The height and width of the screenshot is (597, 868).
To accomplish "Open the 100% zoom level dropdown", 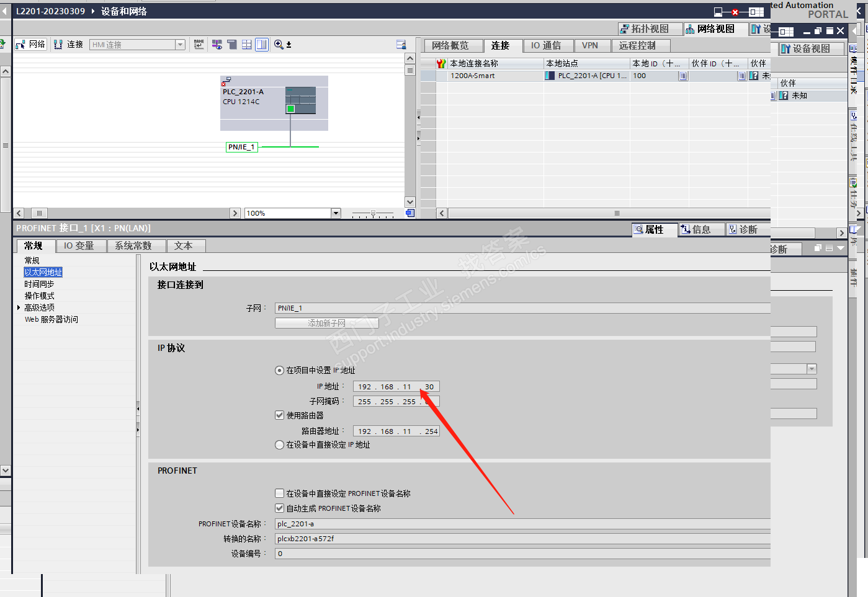I will pyautogui.click(x=336, y=213).
